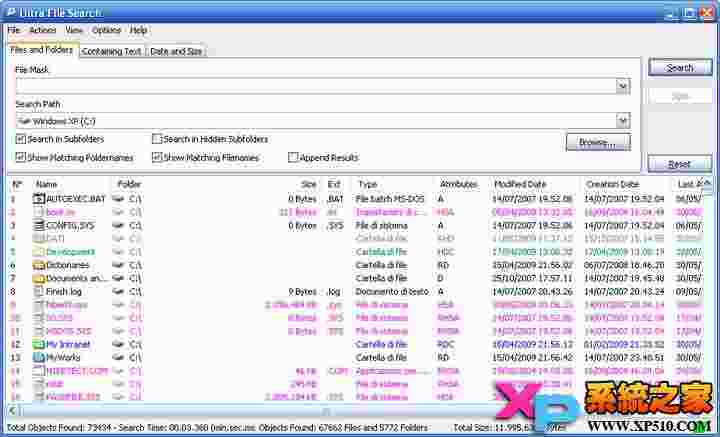Click the results vertical scrollbar up arrow
720x437 pixels.
(x=708, y=183)
